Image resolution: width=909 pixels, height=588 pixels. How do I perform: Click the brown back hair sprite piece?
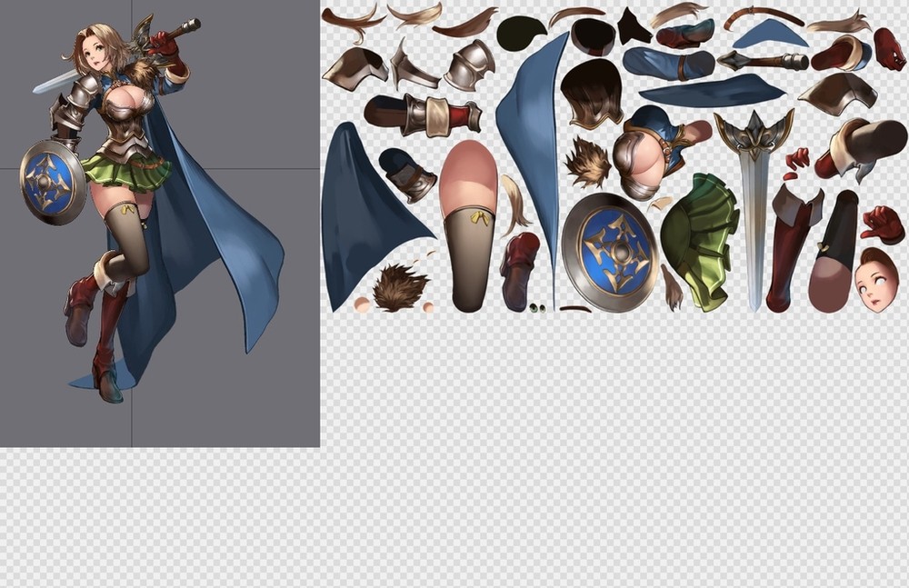tap(592, 95)
